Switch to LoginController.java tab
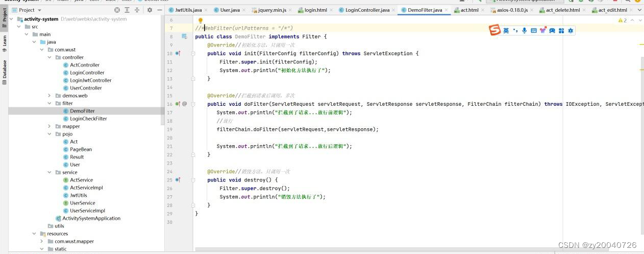The height and width of the screenshot is (254, 644). pos(364,10)
